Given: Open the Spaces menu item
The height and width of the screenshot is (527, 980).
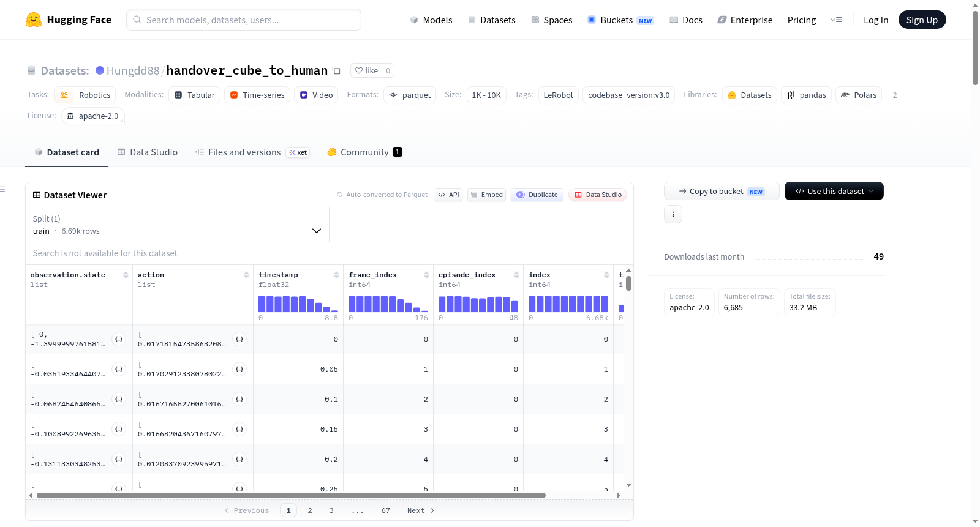Looking at the screenshot, I should click(x=551, y=20).
